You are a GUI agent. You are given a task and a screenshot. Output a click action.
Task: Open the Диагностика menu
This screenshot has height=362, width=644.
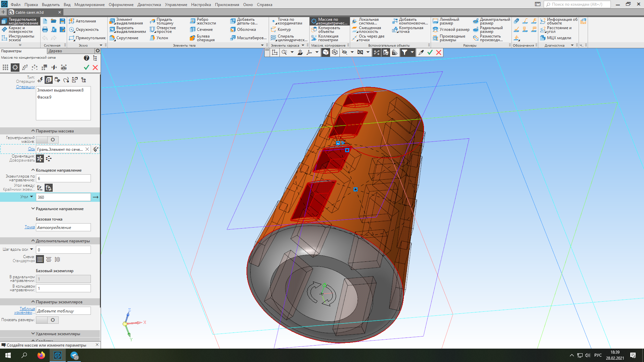pyautogui.click(x=149, y=5)
